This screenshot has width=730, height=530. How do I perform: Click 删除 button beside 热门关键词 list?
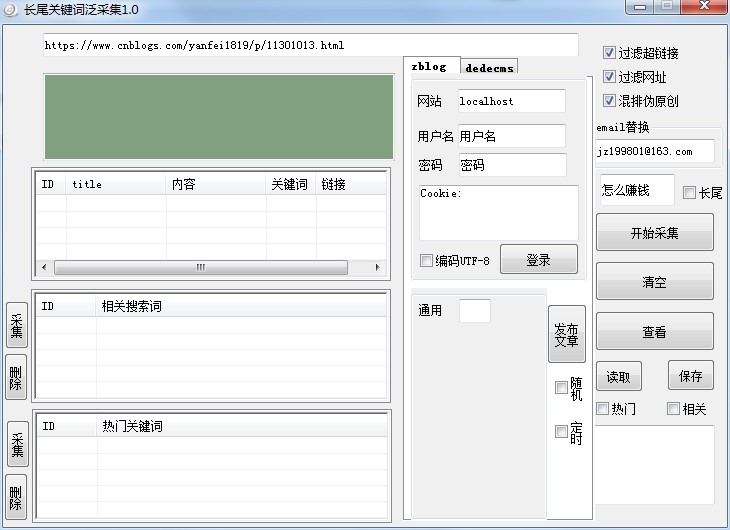[x=16, y=497]
